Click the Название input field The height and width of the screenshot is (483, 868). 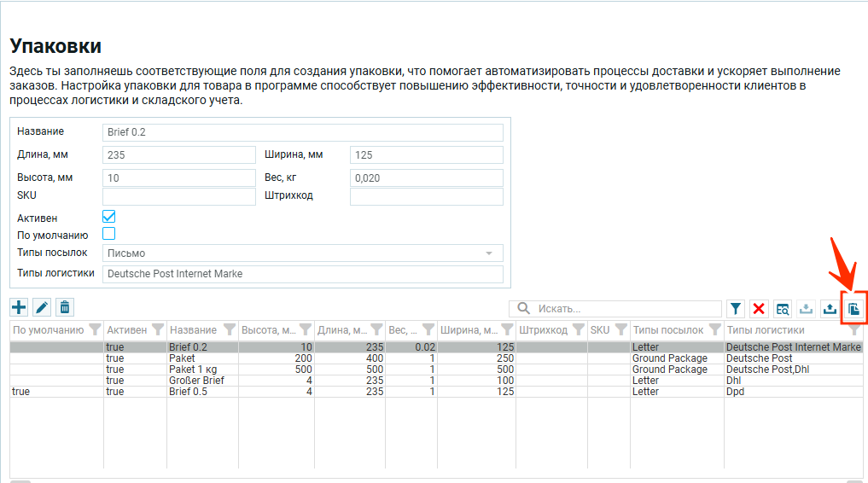tap(303, 132)
